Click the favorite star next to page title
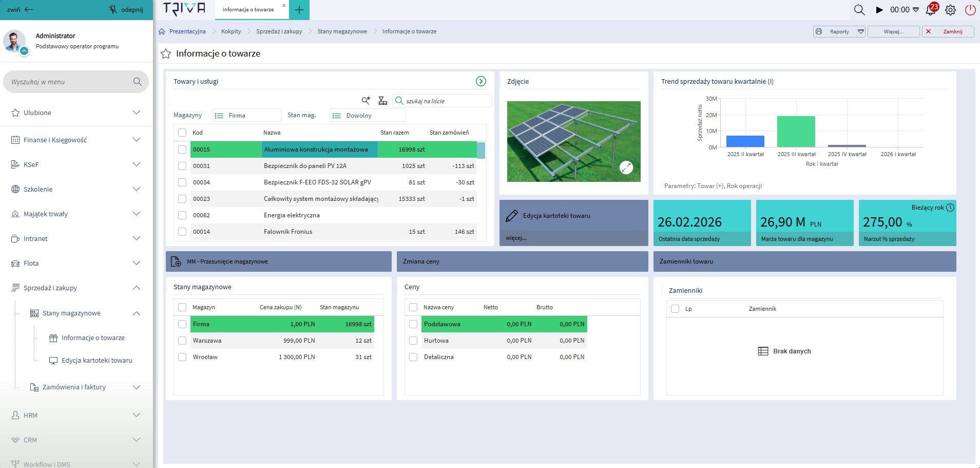 166,54
